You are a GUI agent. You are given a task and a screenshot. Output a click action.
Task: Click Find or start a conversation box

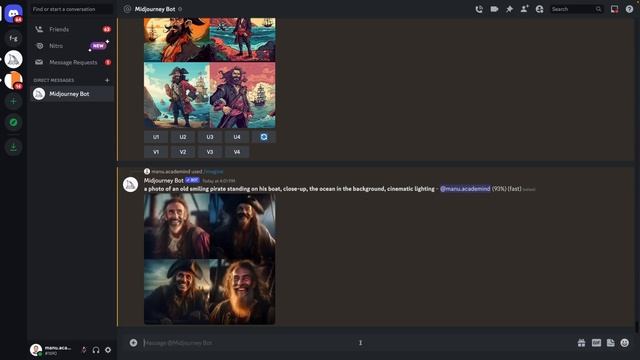[72, 9]
